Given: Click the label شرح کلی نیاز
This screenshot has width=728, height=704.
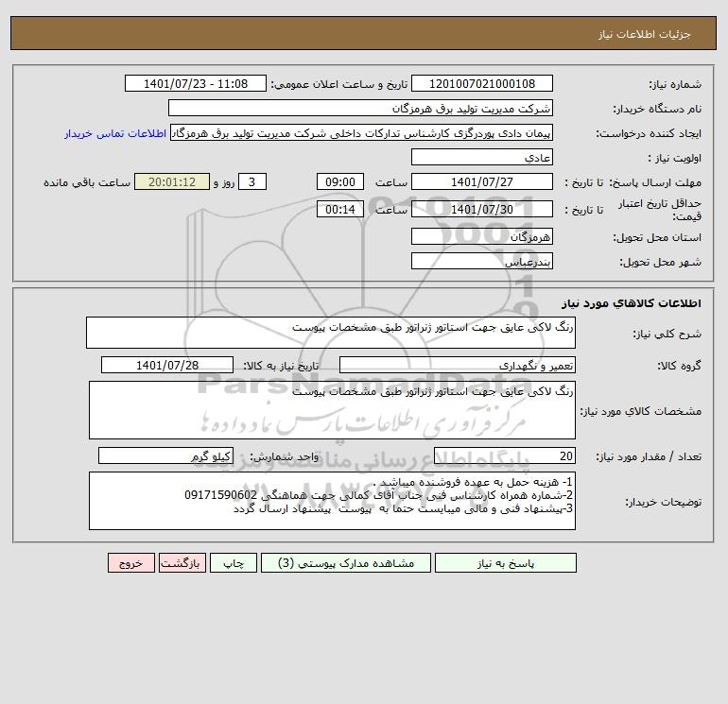Looking at the screenshot, I should (x=667, y=334).
